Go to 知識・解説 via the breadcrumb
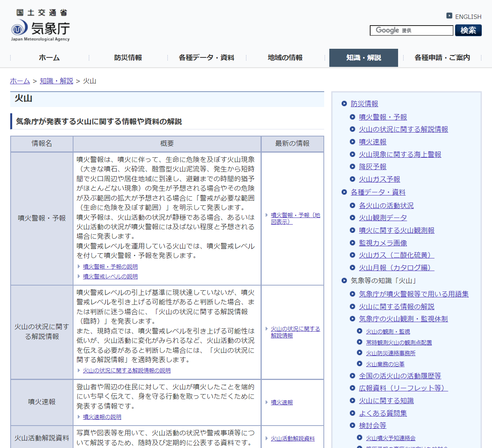Viewport: 492px width, 448px height. [57, 81]
